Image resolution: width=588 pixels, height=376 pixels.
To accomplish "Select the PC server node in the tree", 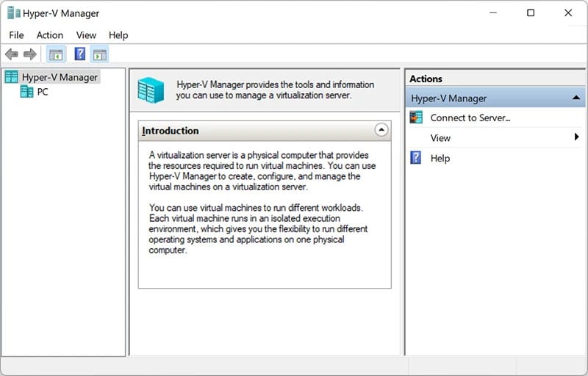I will [42, 92].
